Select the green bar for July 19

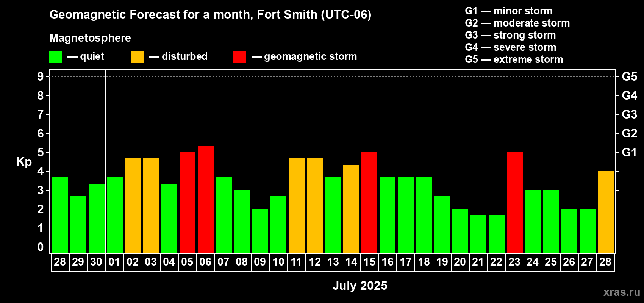pos(442,225)
